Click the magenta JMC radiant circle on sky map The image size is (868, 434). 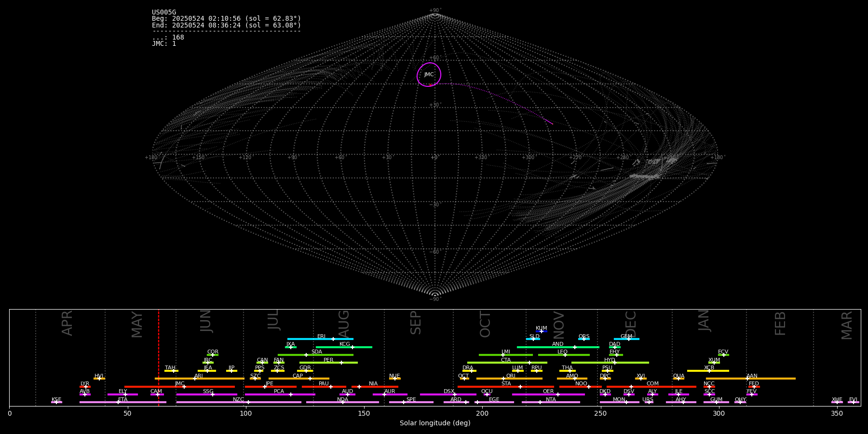[x=429, y=75]
